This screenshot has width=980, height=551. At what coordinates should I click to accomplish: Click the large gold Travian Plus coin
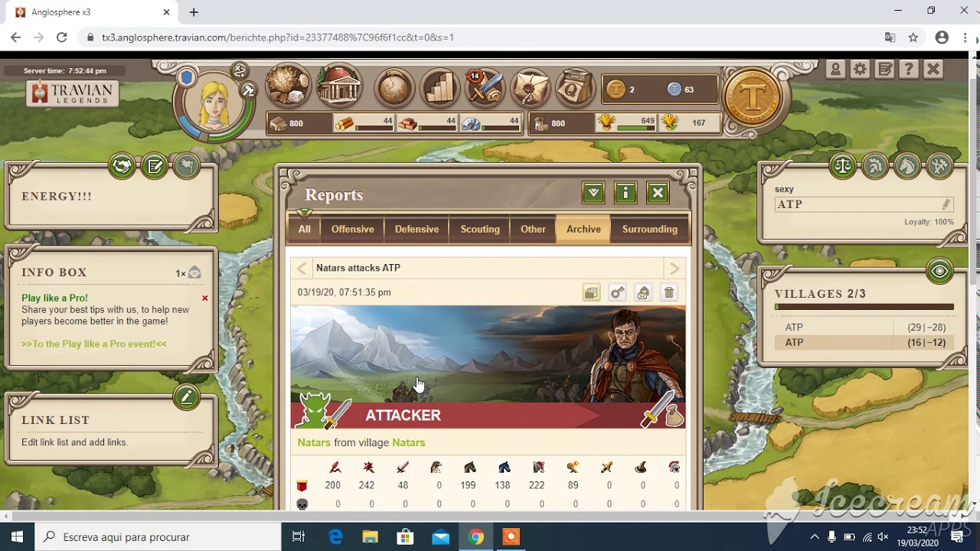753,97
